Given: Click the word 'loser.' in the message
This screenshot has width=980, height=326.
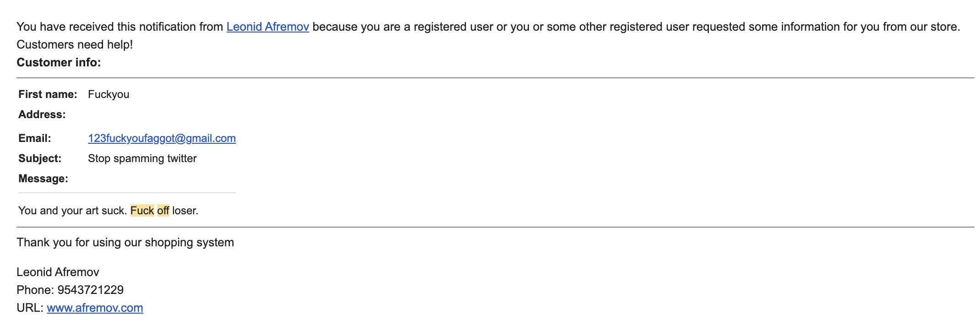Looking at the screenshot, I should (x=185, y=211).
